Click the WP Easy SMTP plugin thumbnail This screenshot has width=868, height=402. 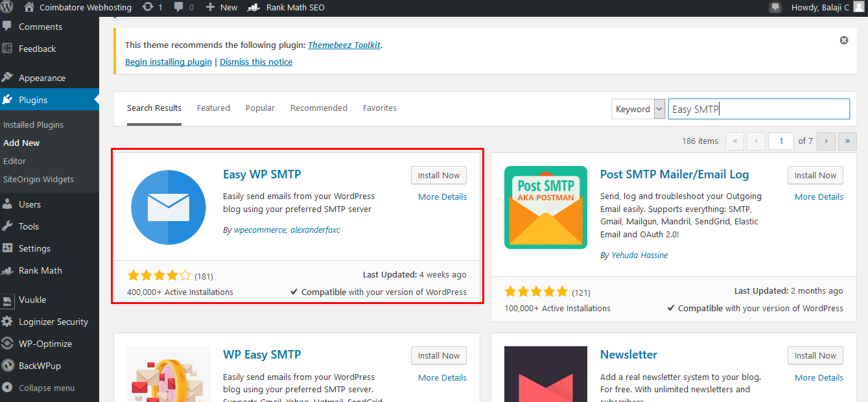pos(169,374)
